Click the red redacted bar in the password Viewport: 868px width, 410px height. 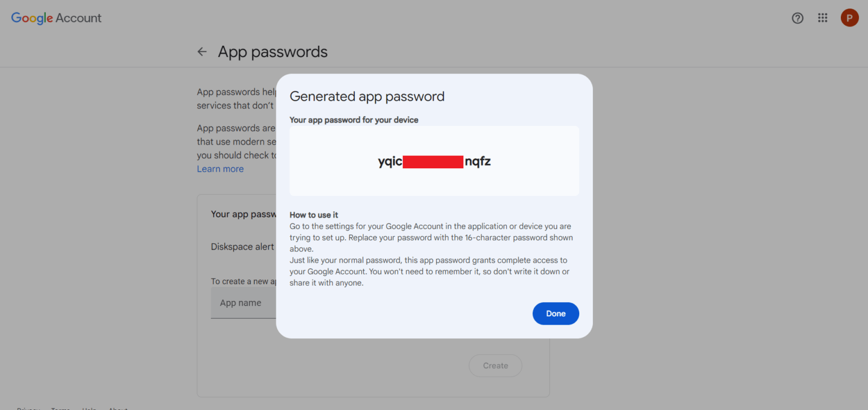click(x=433, y=162)
